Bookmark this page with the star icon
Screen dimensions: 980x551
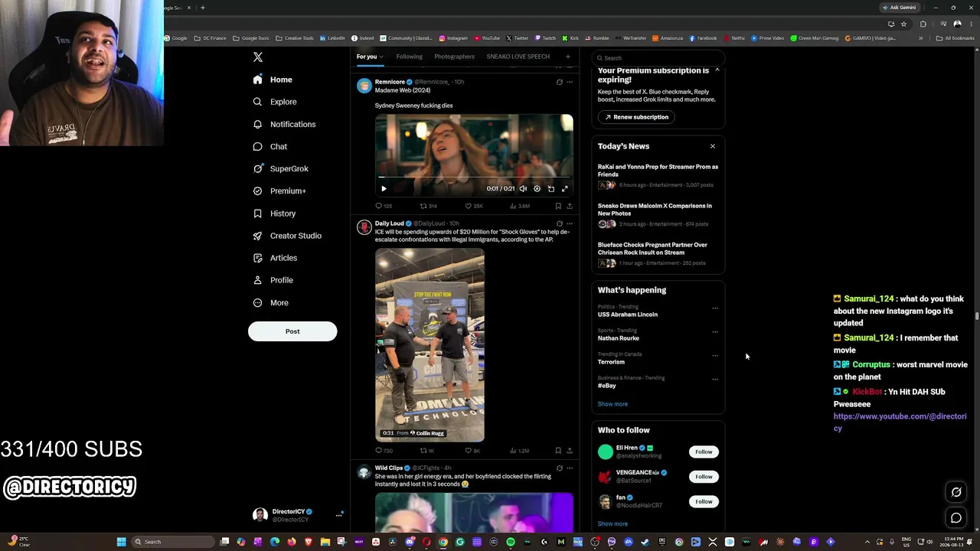(902, 24)
